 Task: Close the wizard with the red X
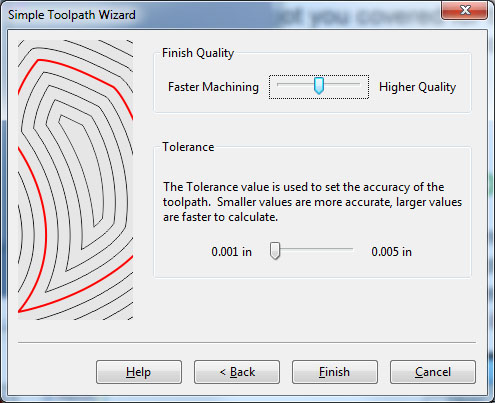click(x=465, y=10)
